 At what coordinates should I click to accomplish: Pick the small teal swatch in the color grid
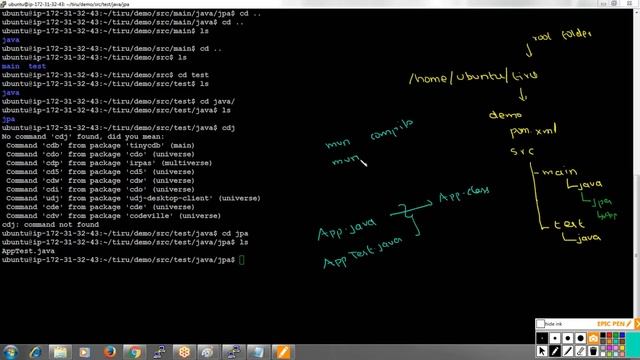click(616, 341)
